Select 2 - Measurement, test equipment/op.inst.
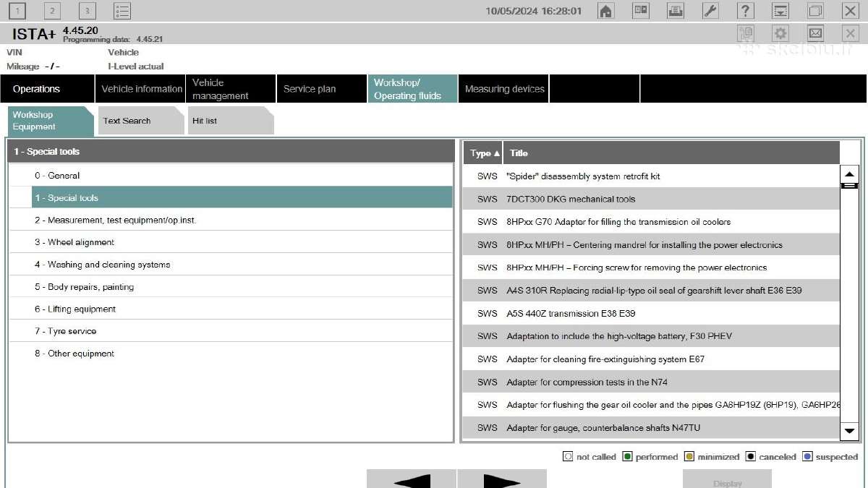The height and width of the screenshot is (488, 868). pyautogui.click(x=231, y=220)
